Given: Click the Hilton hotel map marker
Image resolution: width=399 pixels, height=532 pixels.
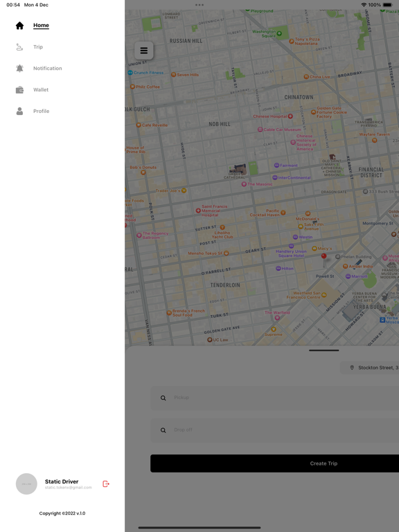Looking at the screenshot, I should coord(278,268).
